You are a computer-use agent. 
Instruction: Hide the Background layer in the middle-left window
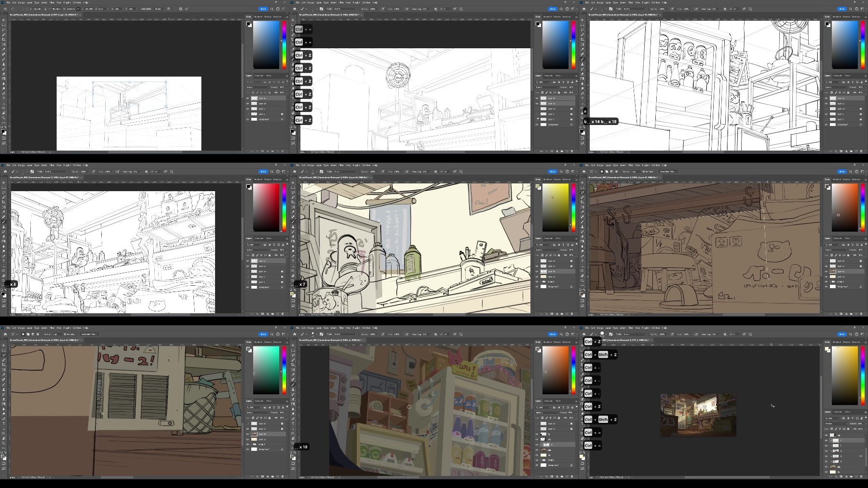(x=248, y=287)
